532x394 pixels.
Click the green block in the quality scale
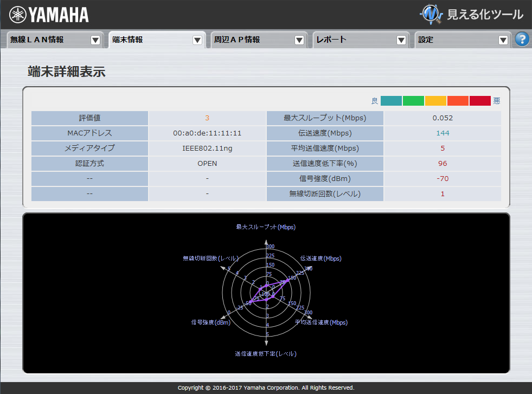coord(413,100)
